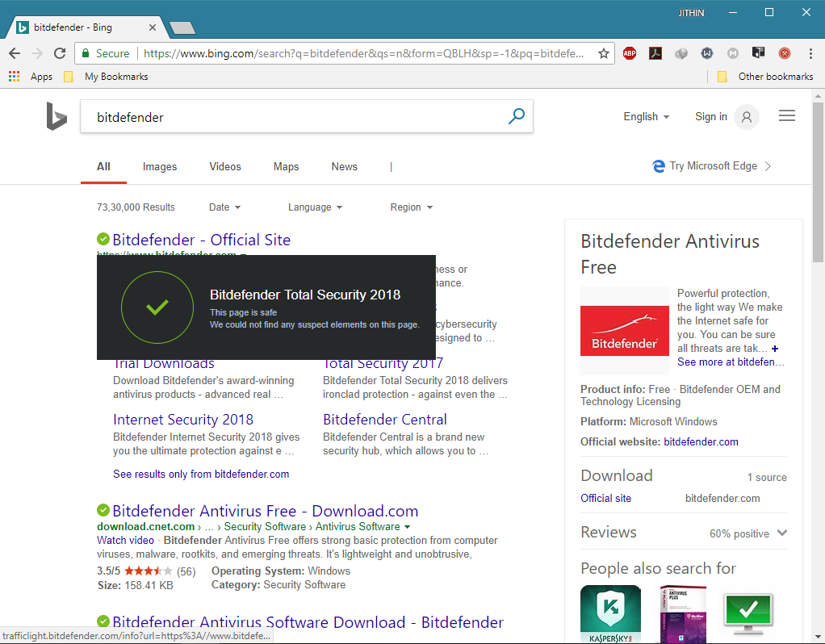Open Bitdefender Antivirus Software Download result
Image resolution: width=825 pixels, height=644 pixels.
(308, 622)
